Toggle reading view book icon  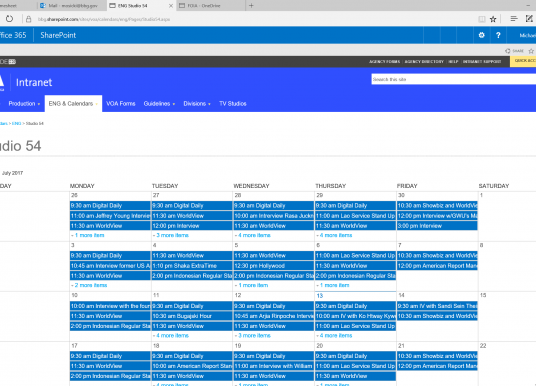[x=482, y=19]
